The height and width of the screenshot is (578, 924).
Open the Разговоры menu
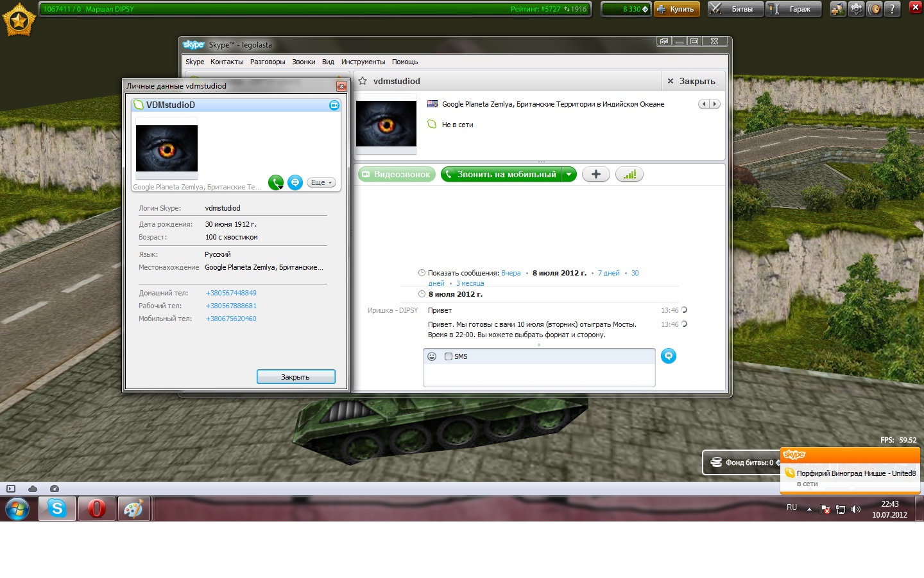click(268, 62)
